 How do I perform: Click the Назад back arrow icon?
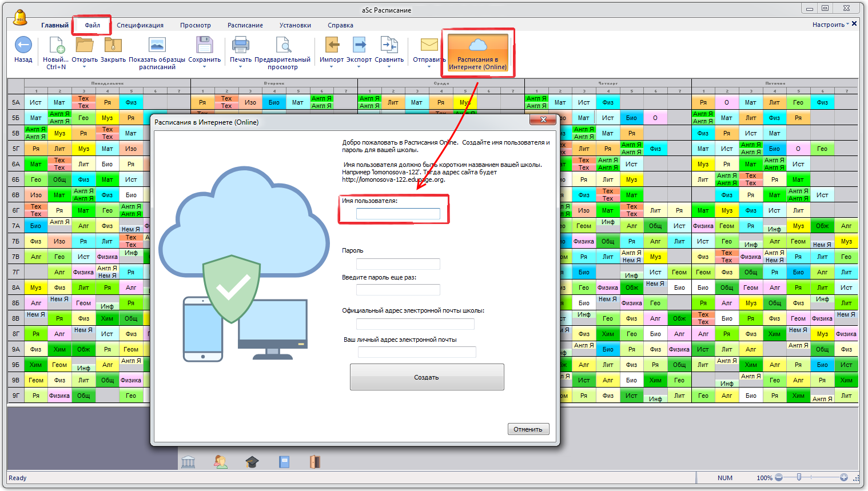point(23,45)
